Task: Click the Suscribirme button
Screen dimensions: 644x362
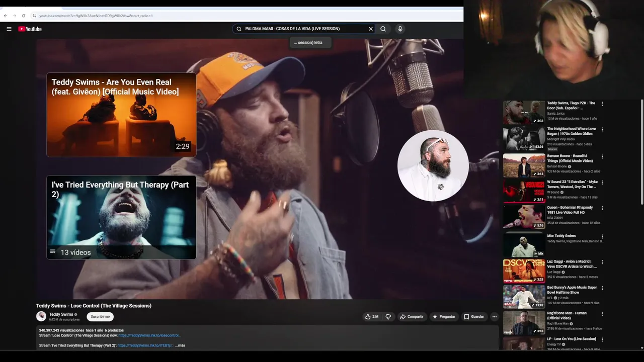Action: coord(100,317)
